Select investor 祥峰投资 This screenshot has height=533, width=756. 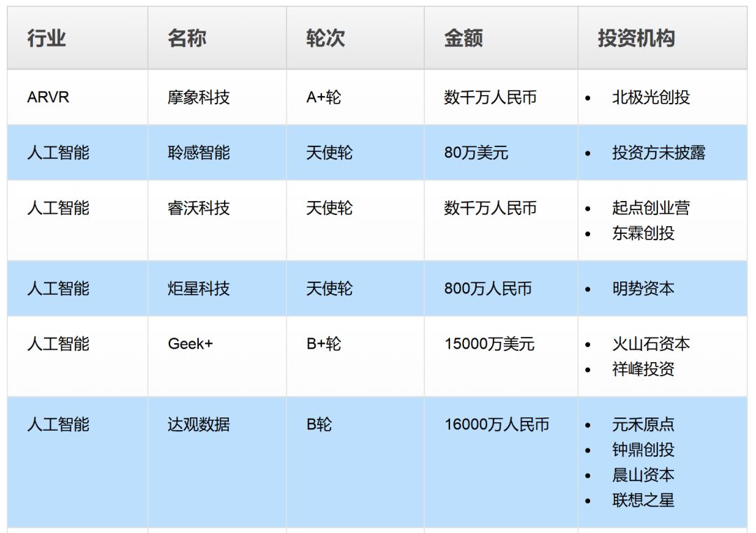point(643,369)
